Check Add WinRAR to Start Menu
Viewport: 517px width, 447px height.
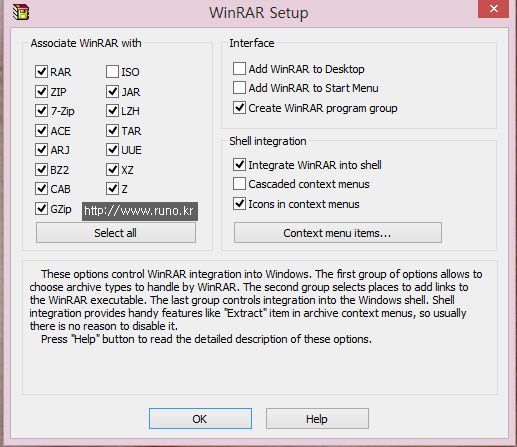tap(239, 88)
